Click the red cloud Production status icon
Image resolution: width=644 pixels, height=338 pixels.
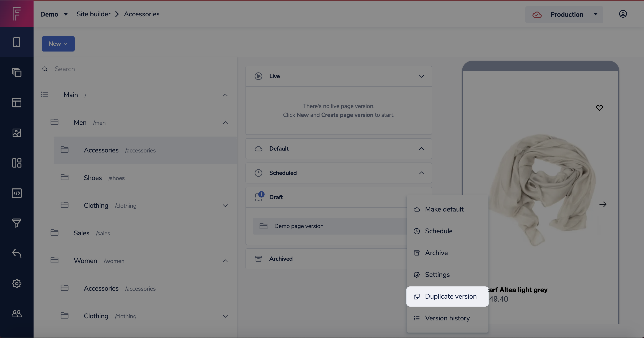[x=537, y=15]
